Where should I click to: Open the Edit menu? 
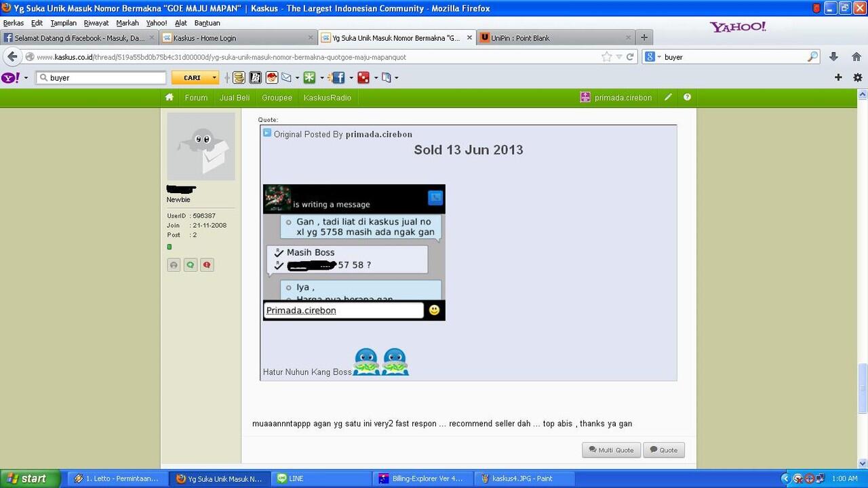coord(37,23)
